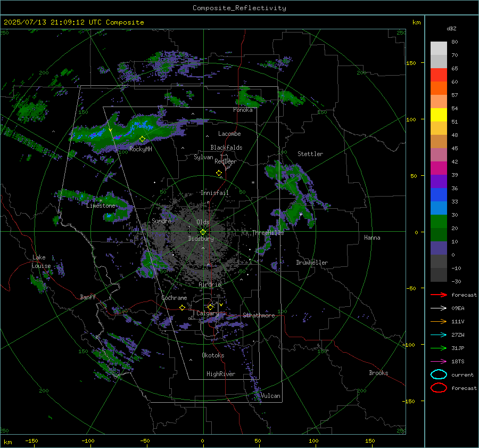Click the yellow diamond radar site at Didsbury
Viewport: 479px width, 448px height.
(x=203, y=232)
